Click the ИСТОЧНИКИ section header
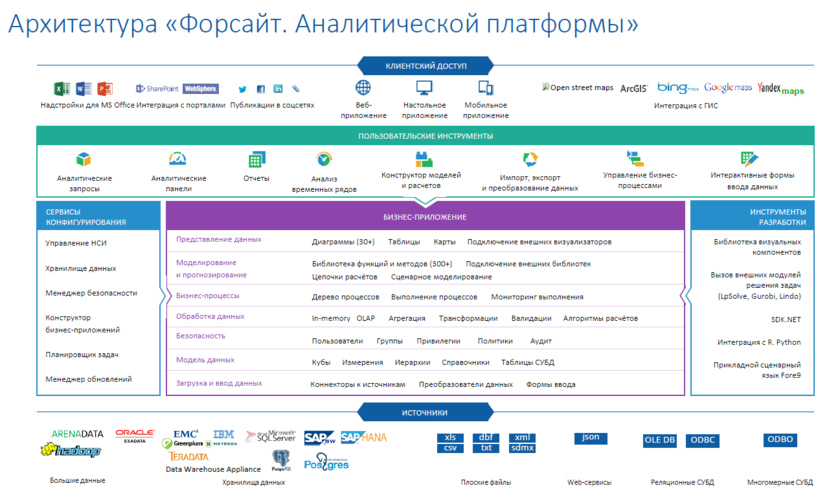The height and width of the screenshot is (501, 840). click(425, 412)
